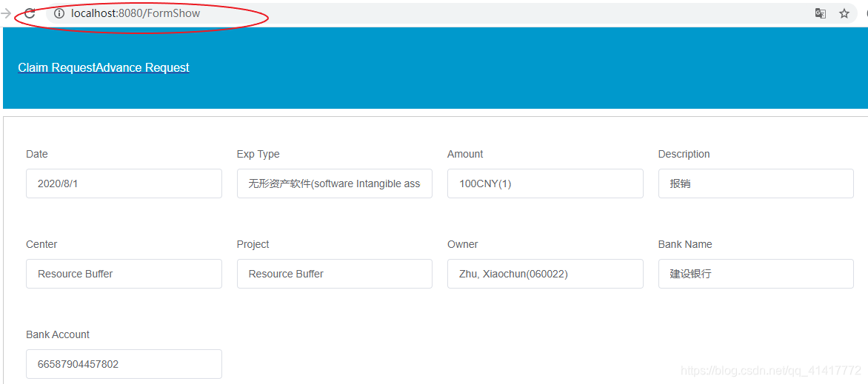Click the Project field with Resource Buffer

[334, 274]
